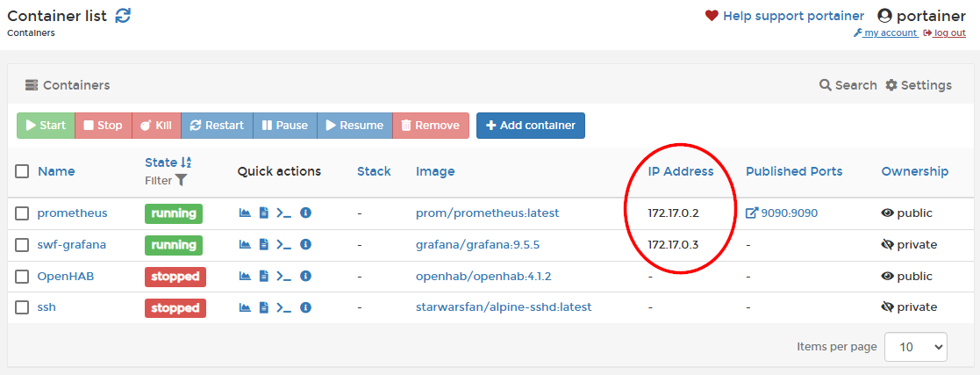Open openhab/openhab:4.1.2 image link
980x375 pixels.
coord(483,276)
